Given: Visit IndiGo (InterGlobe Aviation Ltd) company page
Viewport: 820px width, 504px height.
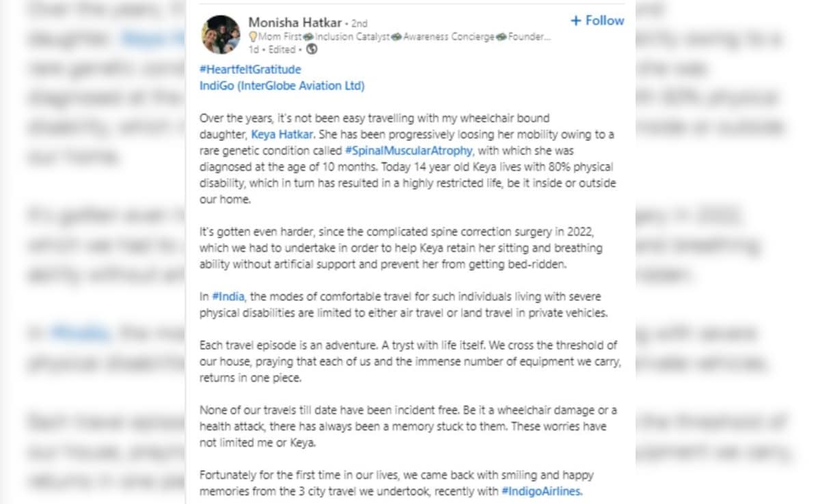Looking at the screenshot, I should (x=282, y=85).
